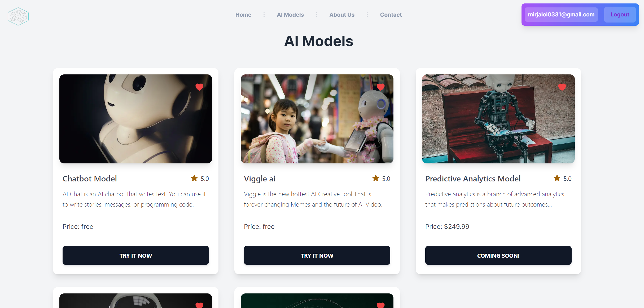Open the Chatbot Model robot thumbnail
This screenshot has width=644, height=308.
point(136,119)
